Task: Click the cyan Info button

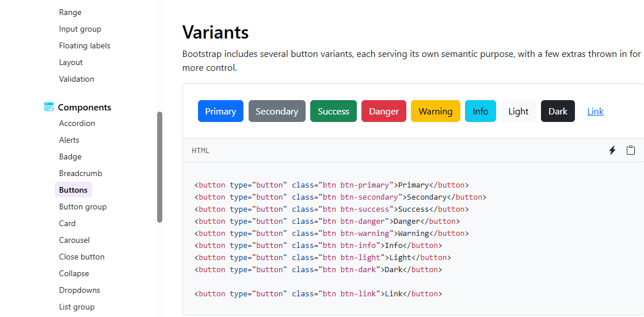Action: pyautogui.click(x=481, y=111)
